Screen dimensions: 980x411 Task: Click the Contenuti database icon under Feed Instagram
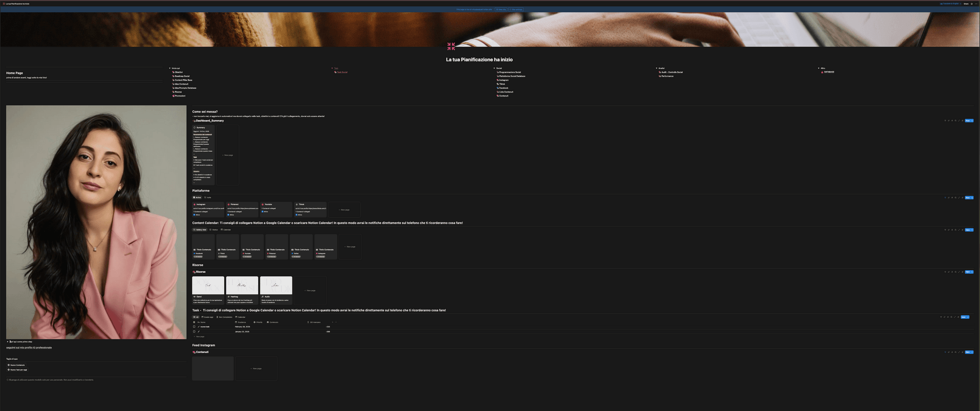194,352
